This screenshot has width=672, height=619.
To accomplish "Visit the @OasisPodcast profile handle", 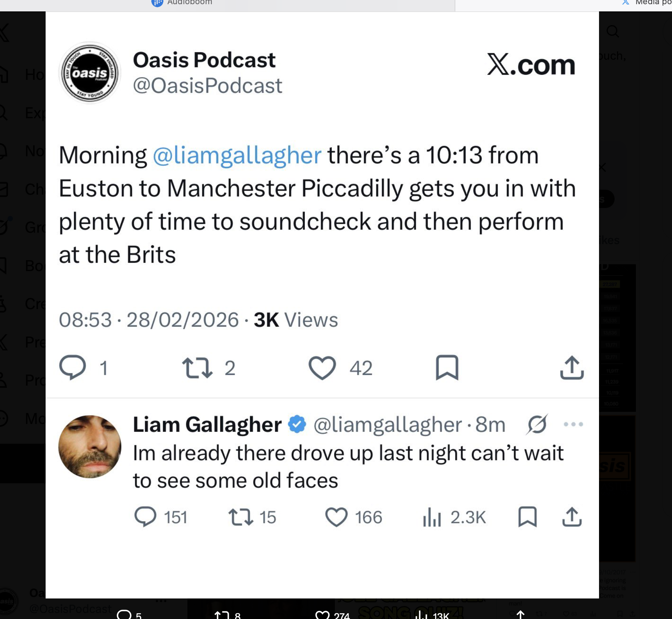I will pos(208,85).
